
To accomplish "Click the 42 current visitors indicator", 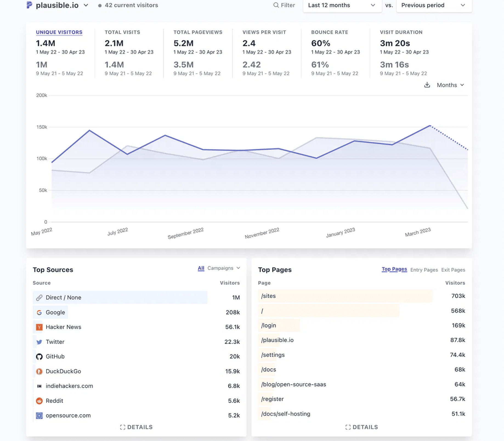I will click(128, 5).
